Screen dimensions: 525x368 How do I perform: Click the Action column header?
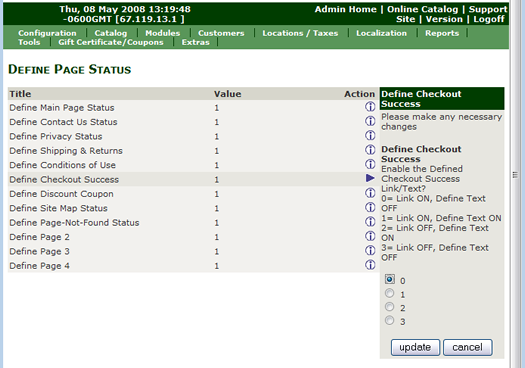pos(360,94)
